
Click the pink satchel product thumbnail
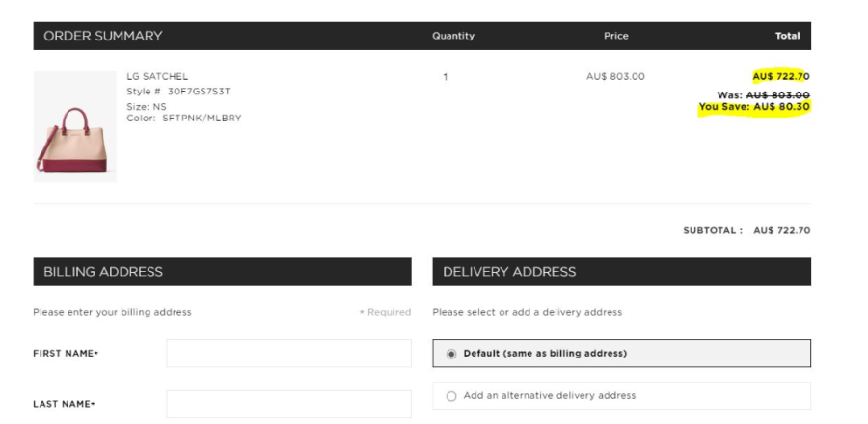point(74,126)
